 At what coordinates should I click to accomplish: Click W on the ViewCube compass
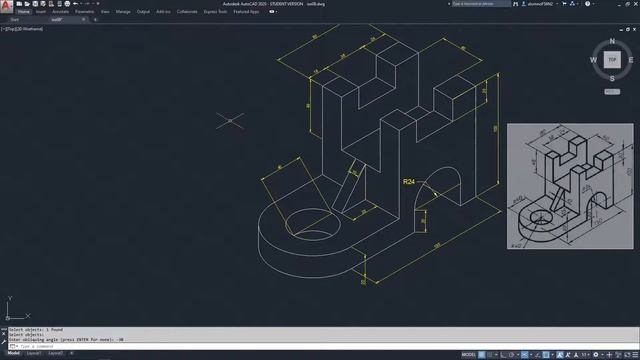593,60
